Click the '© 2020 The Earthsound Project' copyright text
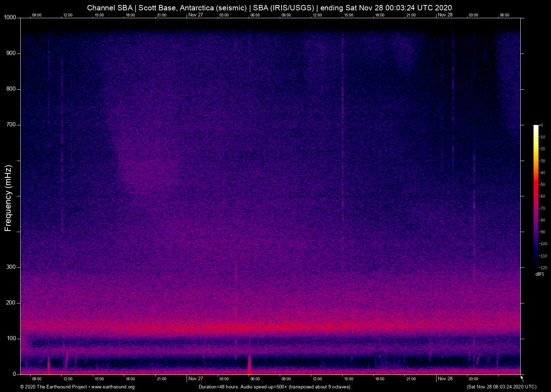This screenshot has width=551, height=392. [54, 387]
